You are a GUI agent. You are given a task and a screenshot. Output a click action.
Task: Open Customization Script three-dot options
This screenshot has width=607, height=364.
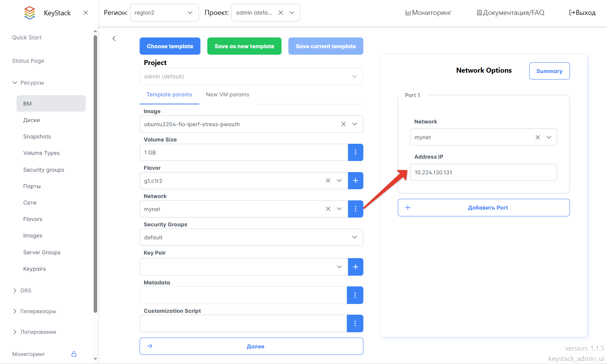pyautogui.click(x=355, y=323)
